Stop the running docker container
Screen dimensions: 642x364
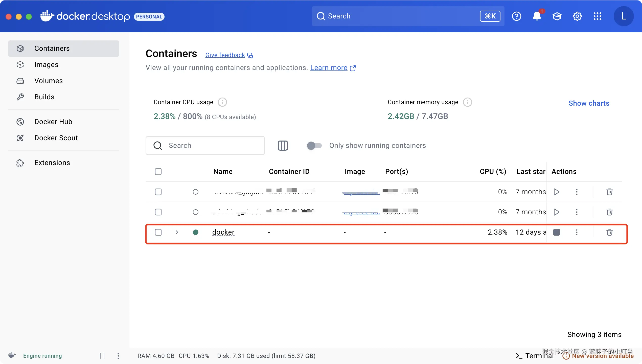pos(556,232)
